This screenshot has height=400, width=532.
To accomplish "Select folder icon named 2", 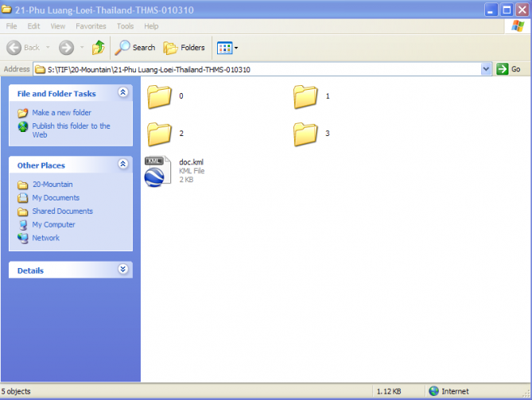I will point(159,134).
